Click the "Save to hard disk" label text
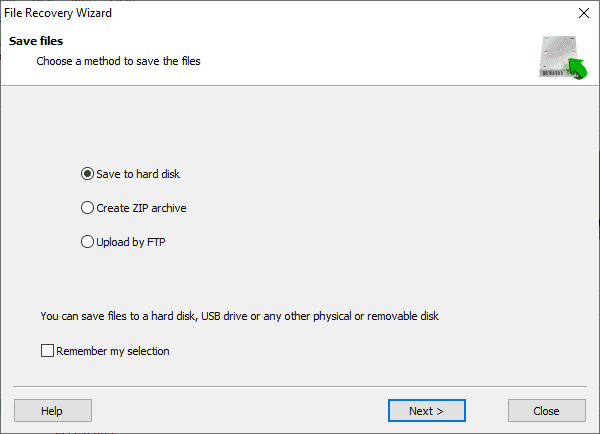The image size is (600, 434). point(138,174)
